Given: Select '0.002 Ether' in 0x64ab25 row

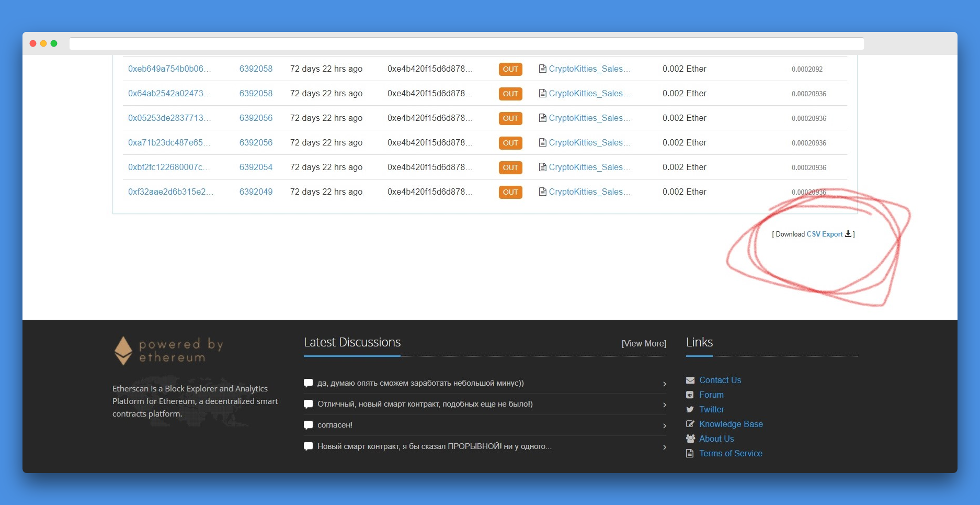Looking at the screenshot, I should [x=684, y=93].
